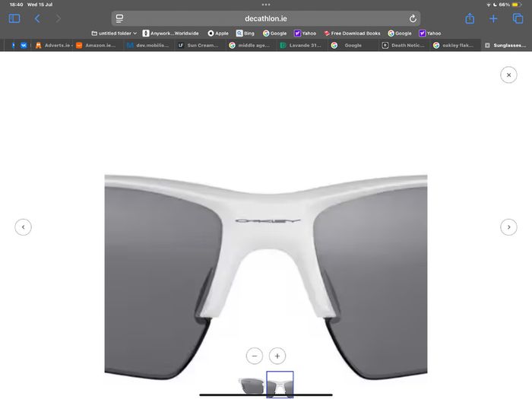The image size is (532, 399).
Task: Open the Apple bookmark
Action: click(x=218, y=33)
